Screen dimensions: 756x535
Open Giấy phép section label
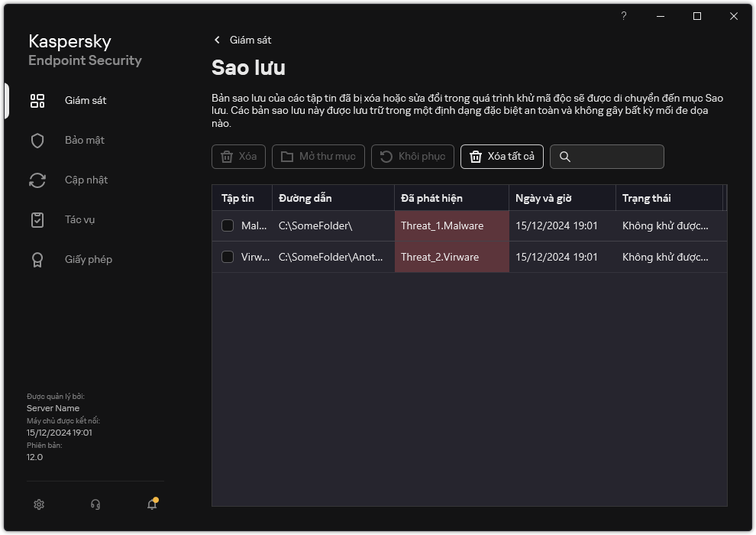coord(89,260)
